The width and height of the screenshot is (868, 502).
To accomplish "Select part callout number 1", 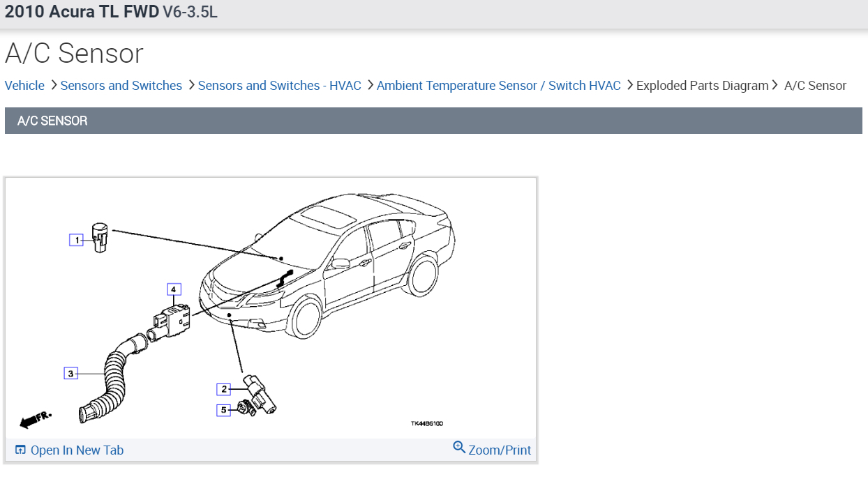I will pyautogui.click(x=77, y=240).
